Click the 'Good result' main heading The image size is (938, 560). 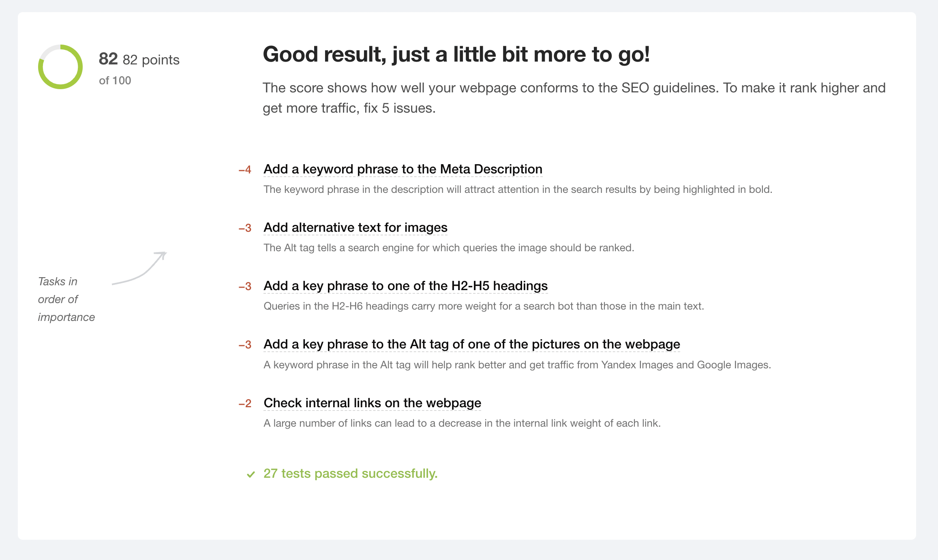(x=456, y=54)
